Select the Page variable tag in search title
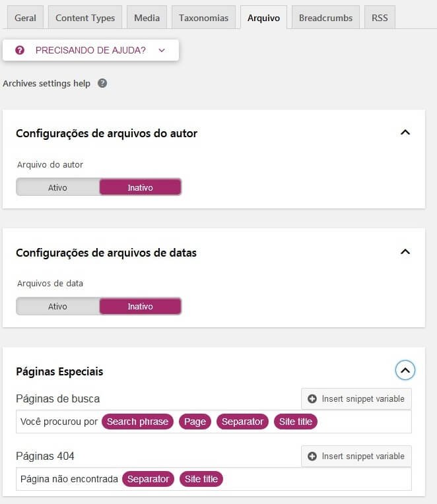 [195, 422]
